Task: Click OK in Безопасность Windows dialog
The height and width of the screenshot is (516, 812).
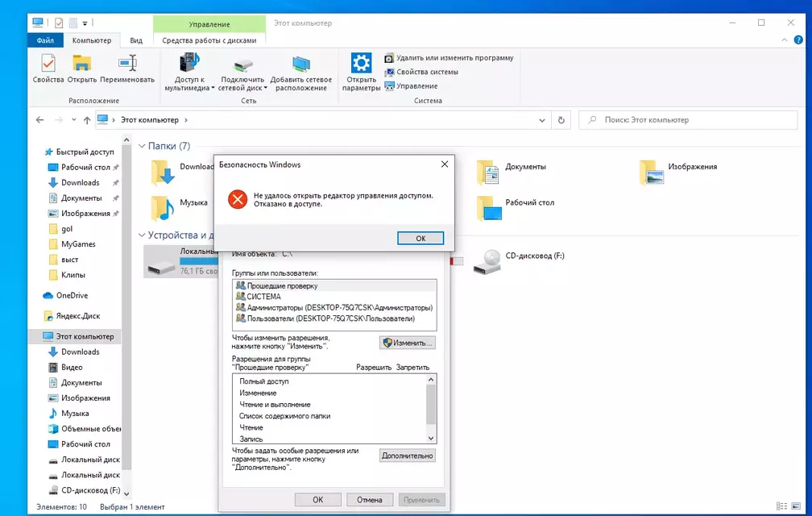Action: [420, 239]
